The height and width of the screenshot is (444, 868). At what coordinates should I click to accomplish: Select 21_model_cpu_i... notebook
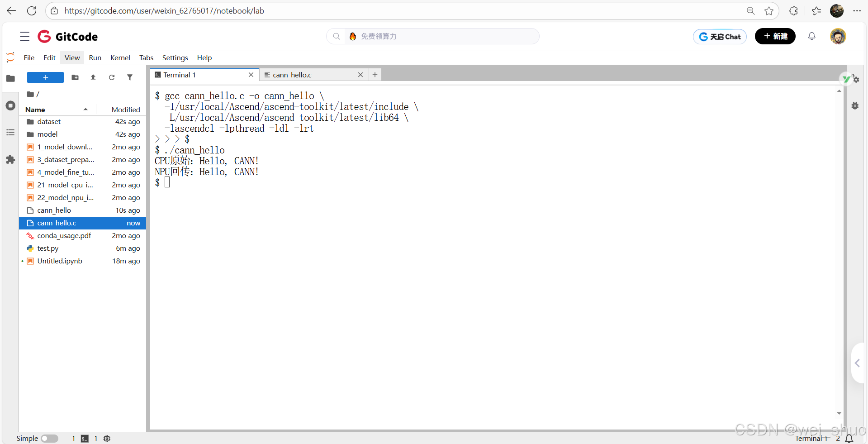click(x=82, y=185)
